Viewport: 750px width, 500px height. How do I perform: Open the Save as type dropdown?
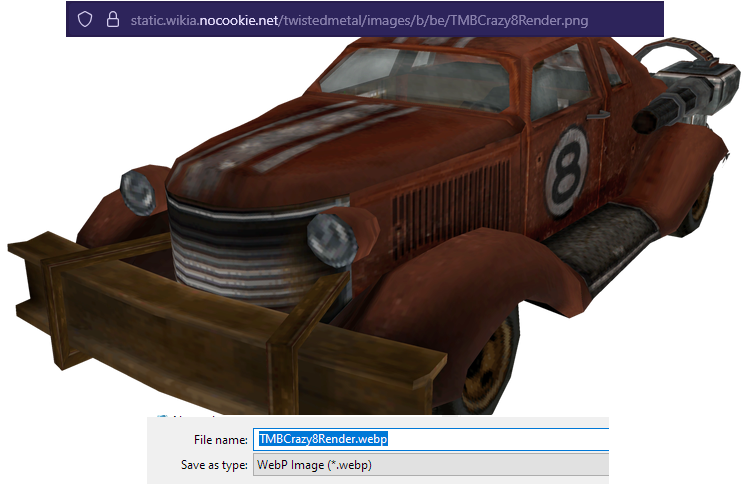(431, 465)
